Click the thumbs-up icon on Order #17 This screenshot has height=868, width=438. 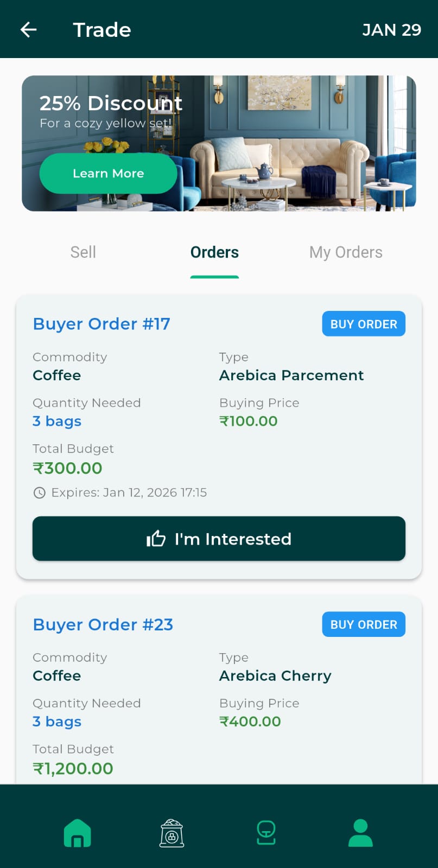pyautogui.click(x=156, y=539)
